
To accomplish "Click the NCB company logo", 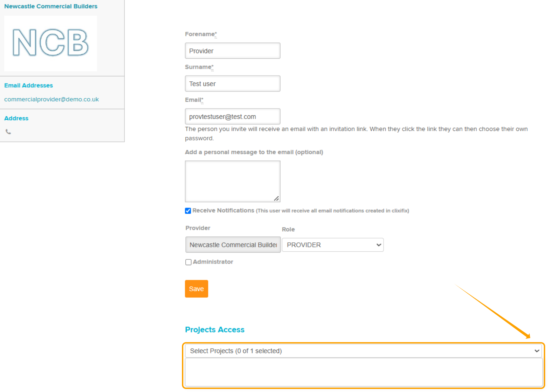I will pos(51,43).
